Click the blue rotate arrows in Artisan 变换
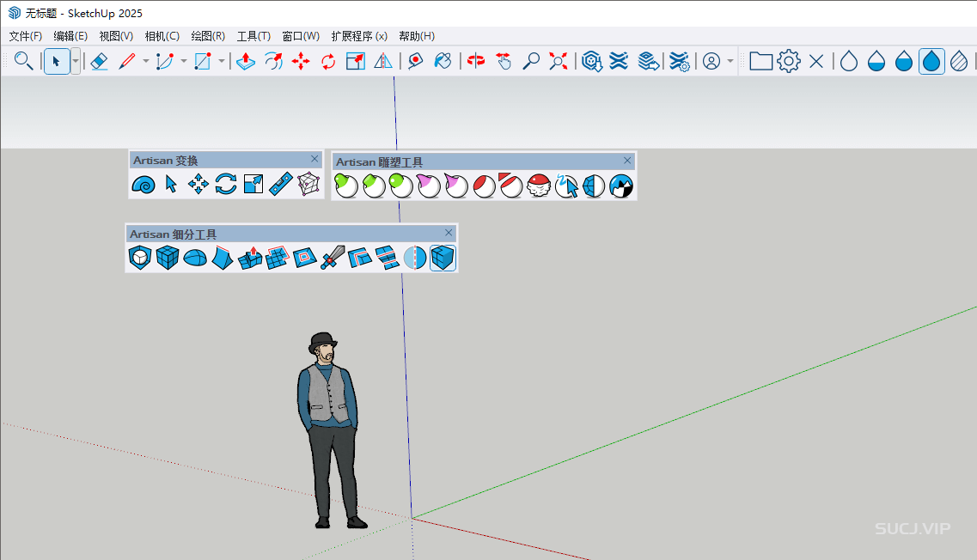977x560 pixels. [x=225, y=185]
